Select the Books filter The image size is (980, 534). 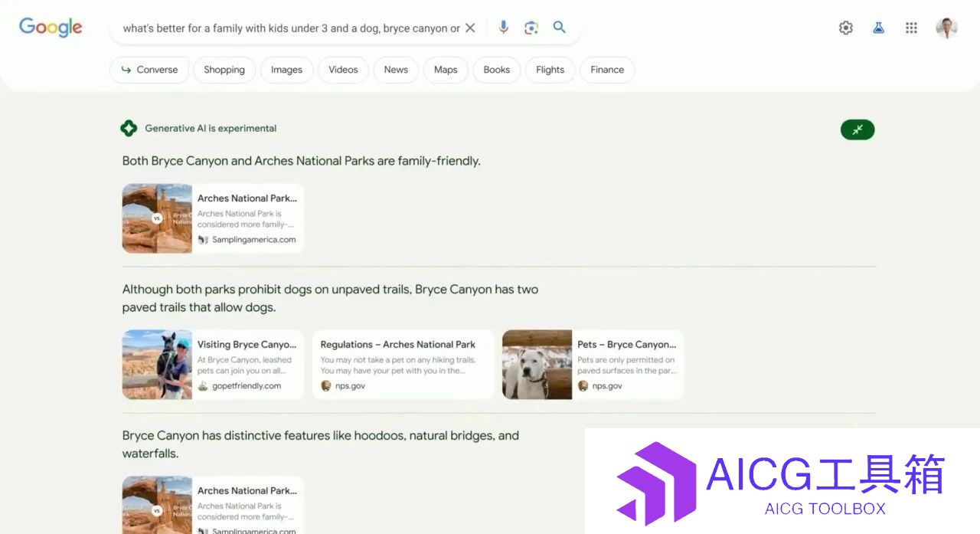(x=497, y=70)
